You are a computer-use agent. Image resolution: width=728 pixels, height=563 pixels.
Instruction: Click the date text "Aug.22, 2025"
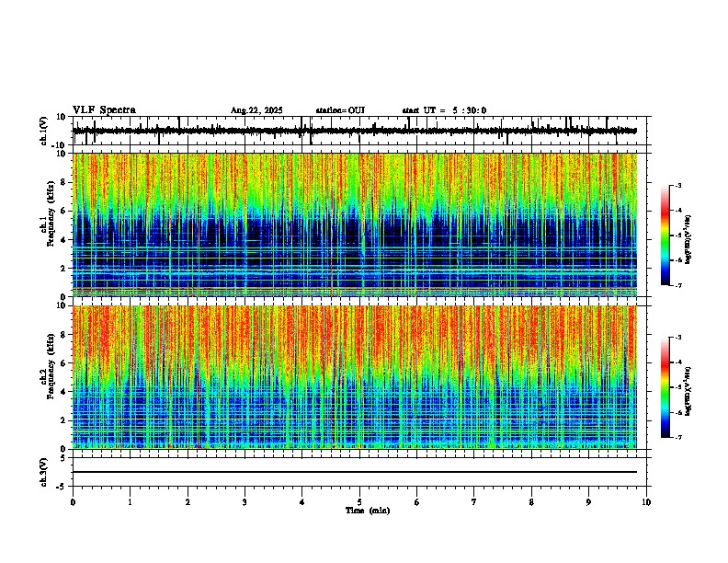tap(256, 110)
